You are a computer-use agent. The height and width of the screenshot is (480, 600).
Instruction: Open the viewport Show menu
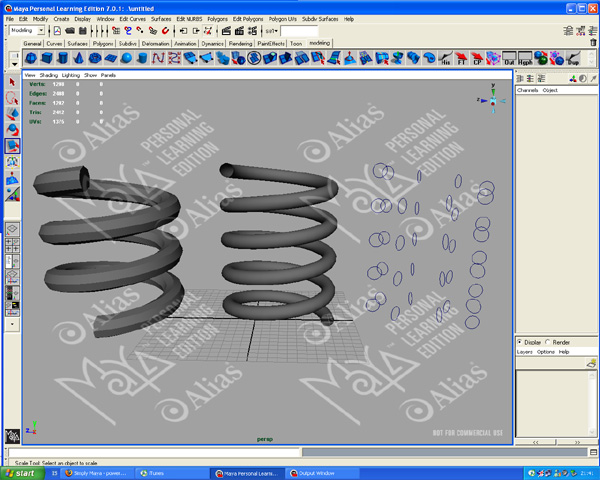pyautogui.click(x=91, y=75)
